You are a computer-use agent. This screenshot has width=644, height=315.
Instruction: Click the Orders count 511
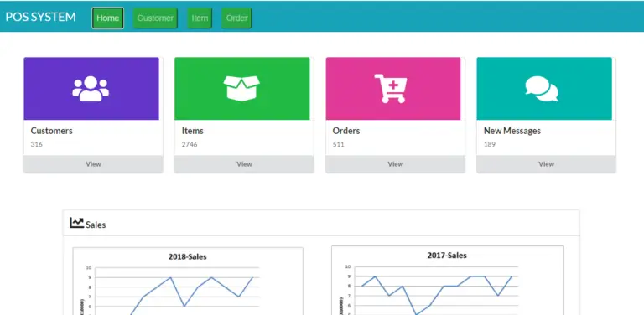pos(339,144)
